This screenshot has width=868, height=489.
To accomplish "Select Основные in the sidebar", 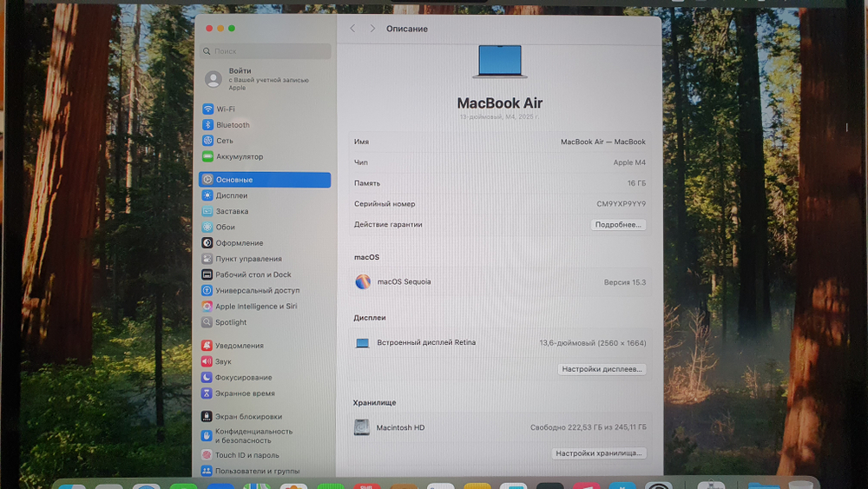I will point(265,180).
